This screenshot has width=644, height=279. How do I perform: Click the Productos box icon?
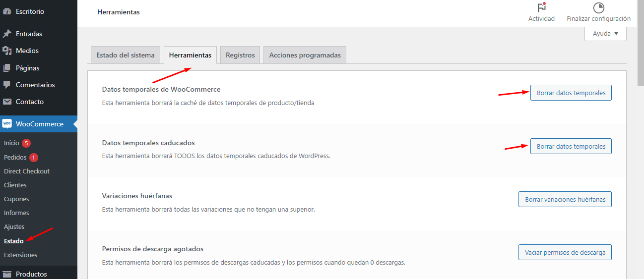pos(7,274)
